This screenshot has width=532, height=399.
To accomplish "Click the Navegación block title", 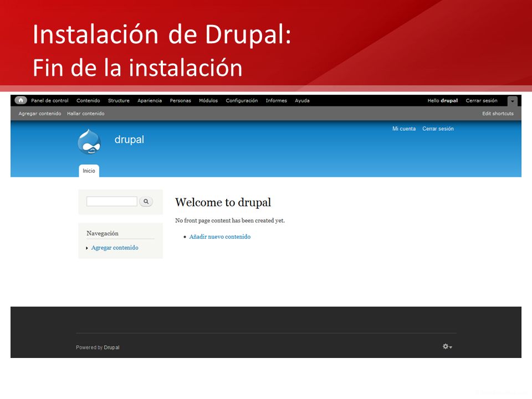I will 103,233.
